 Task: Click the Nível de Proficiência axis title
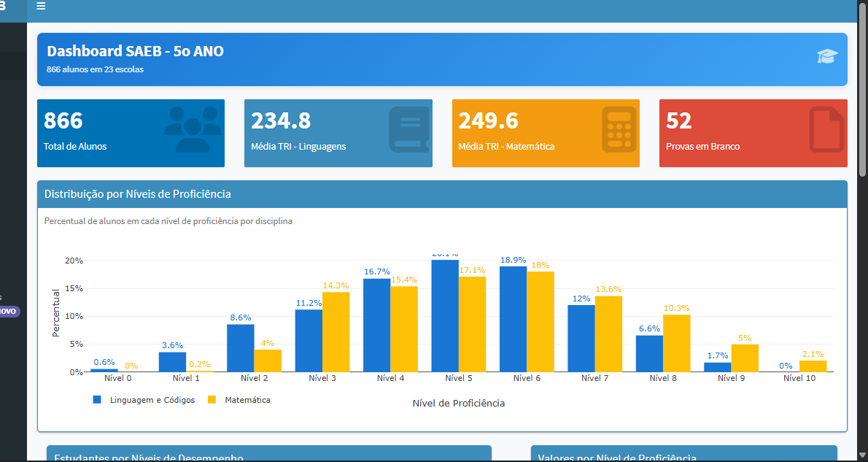pyautogui.click(x=458, y=404)
